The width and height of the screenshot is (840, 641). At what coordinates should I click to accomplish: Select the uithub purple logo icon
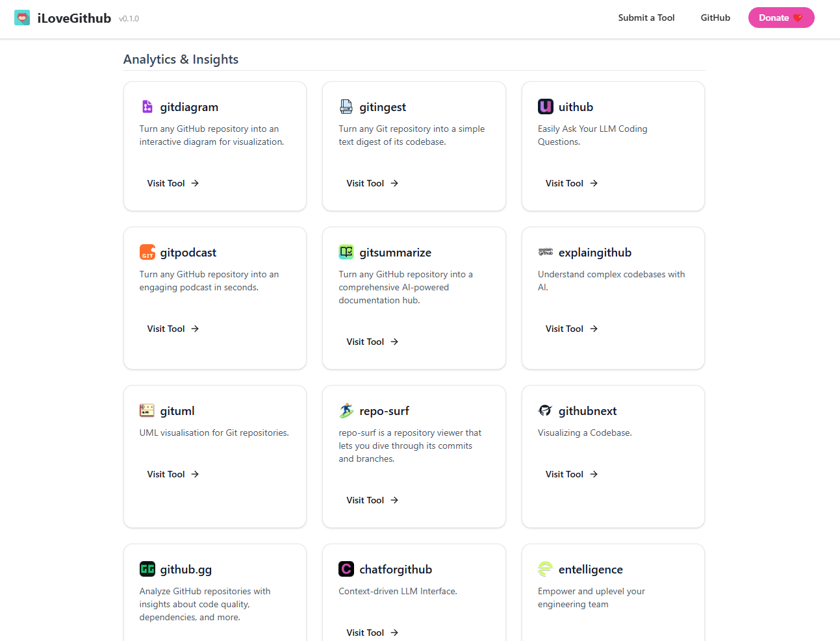click(x=545, y=106)
